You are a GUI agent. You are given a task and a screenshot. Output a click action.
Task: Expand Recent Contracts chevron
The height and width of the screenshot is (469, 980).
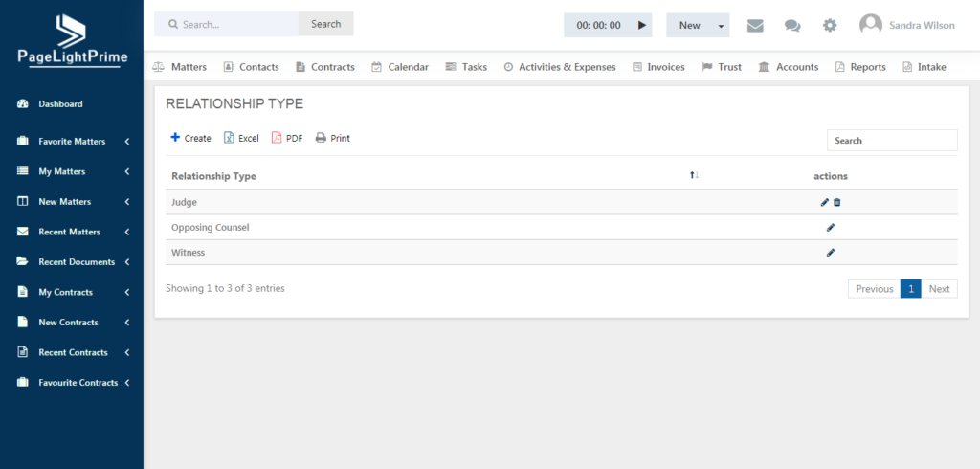pyautogui.click(x=127, y=352)
